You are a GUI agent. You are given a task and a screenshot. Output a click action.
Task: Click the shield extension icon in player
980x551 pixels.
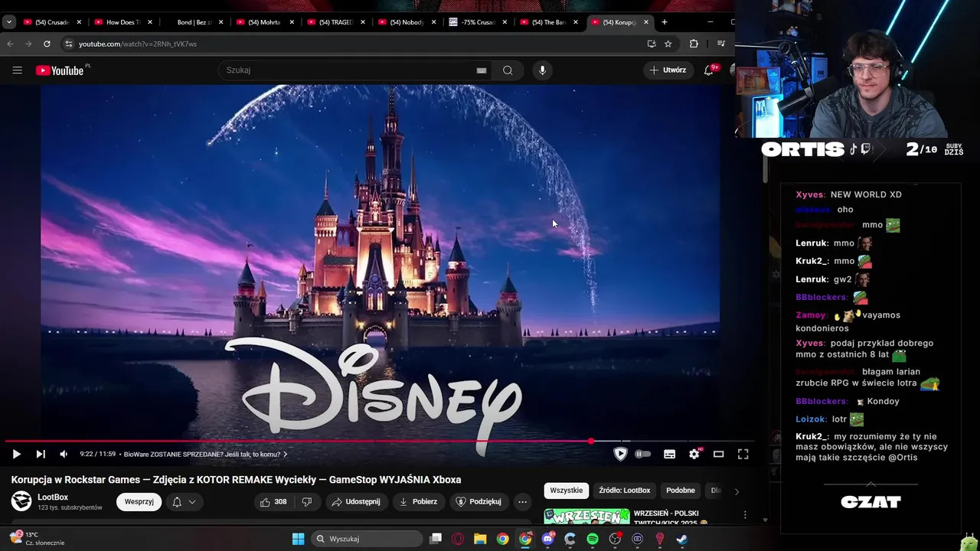[620, 454]
